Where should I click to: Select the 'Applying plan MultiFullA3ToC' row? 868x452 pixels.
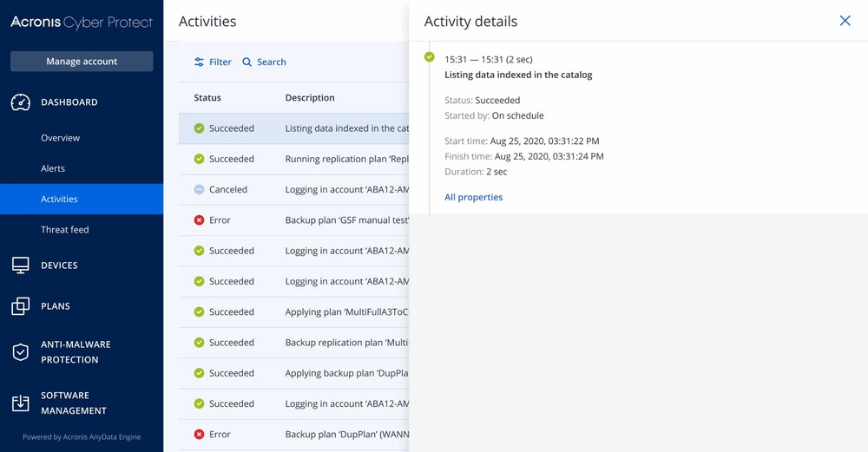click(294, 312)
